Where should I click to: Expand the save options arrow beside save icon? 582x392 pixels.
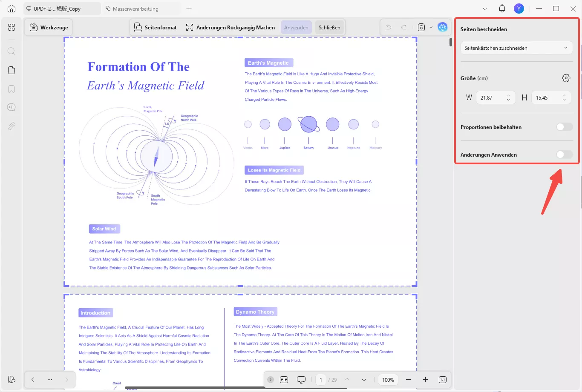(x=431, y=27)
